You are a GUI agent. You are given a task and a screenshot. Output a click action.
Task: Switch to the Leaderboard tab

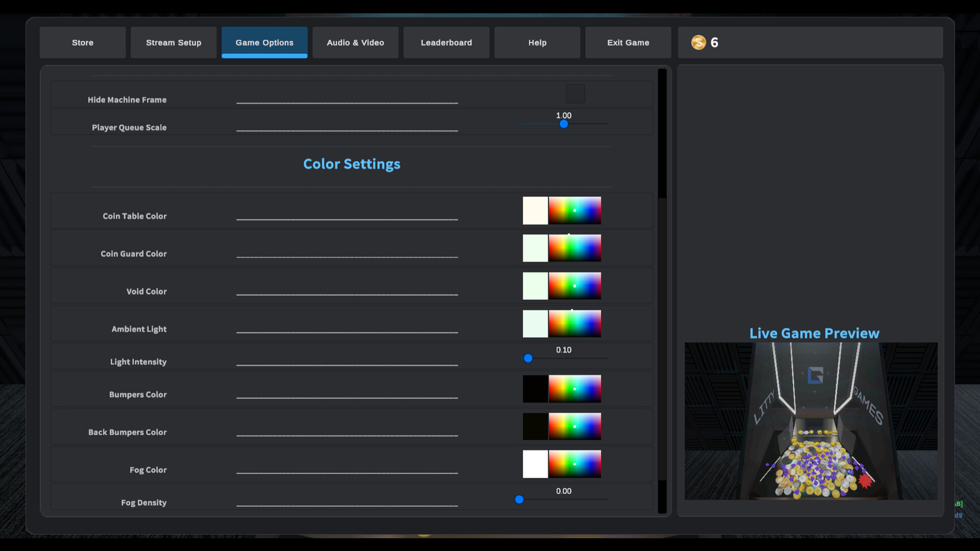pyautogui.click(x=446, y=42)
